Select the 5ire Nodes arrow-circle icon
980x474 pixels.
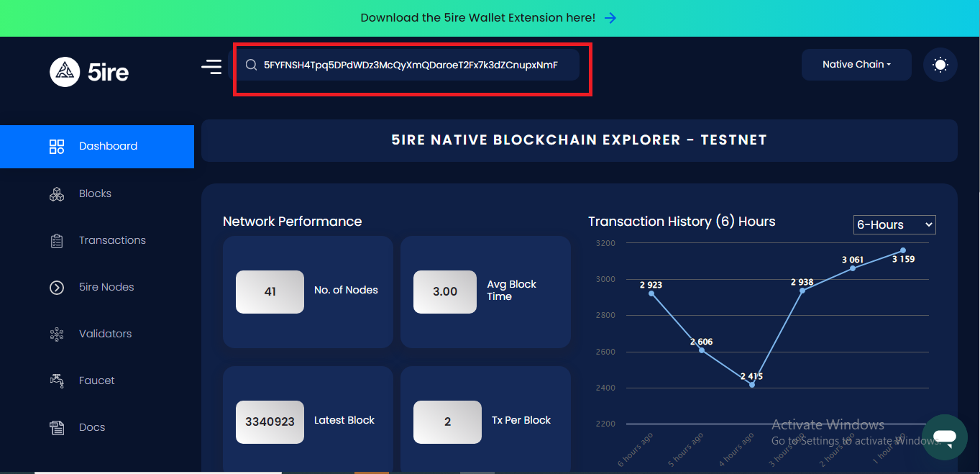[57, 288]
